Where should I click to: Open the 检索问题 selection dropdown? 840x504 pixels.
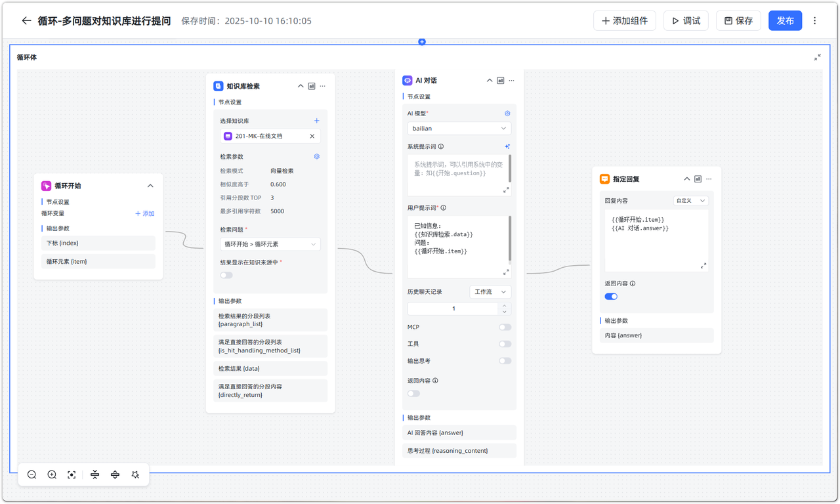[270, 244]
